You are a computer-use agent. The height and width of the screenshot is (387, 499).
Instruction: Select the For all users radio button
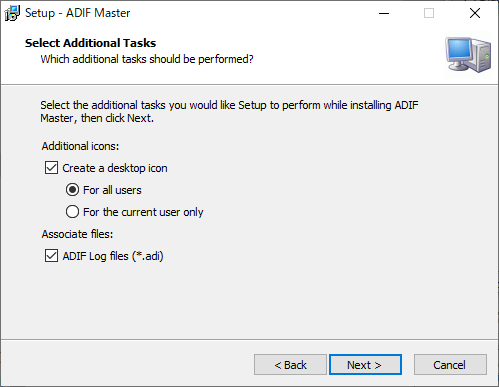72,190
